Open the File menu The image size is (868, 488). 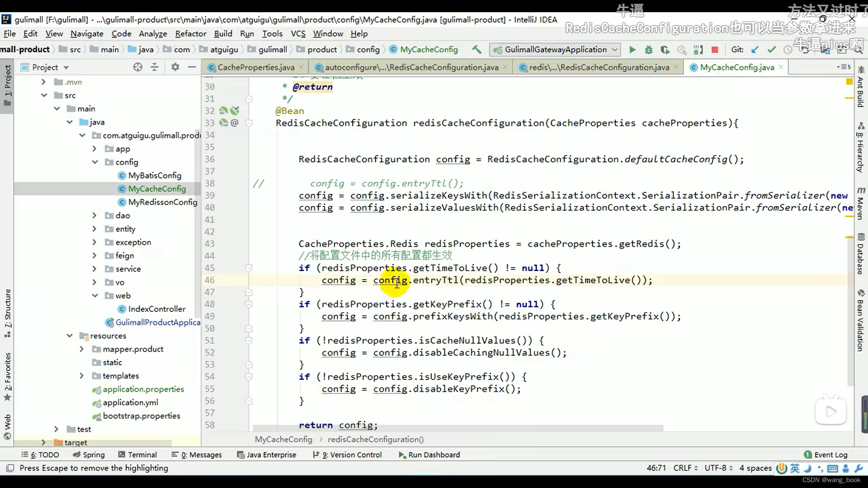coord(9,34)
